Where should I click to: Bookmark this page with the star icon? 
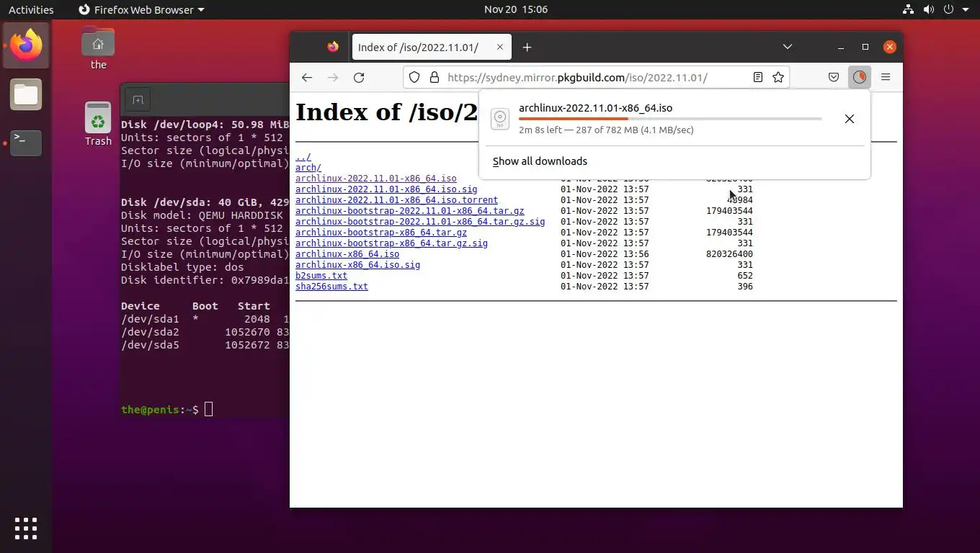coord(778,77)
